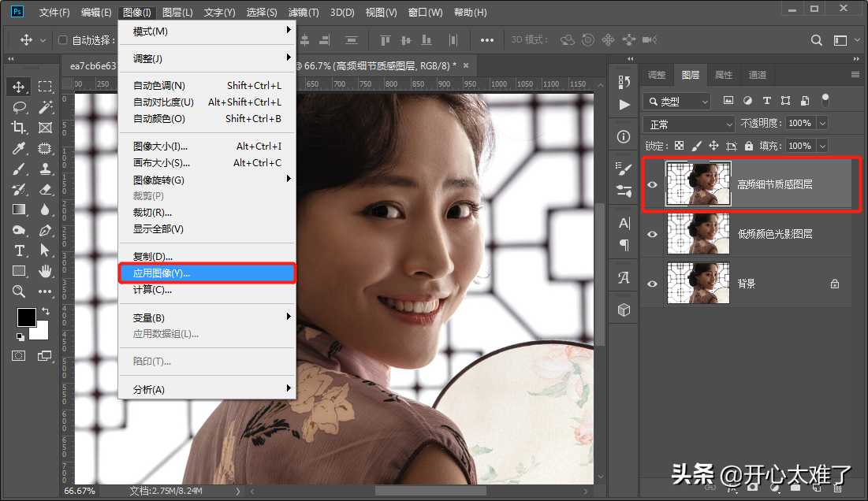Select the Move tool in toolbox

pos(18,87)
